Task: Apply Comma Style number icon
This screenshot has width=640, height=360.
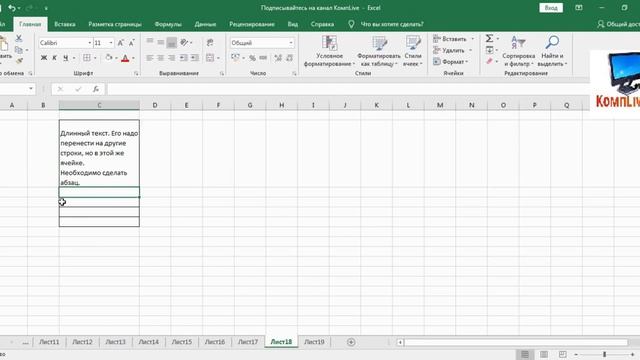Action: [x=263, y=58]
